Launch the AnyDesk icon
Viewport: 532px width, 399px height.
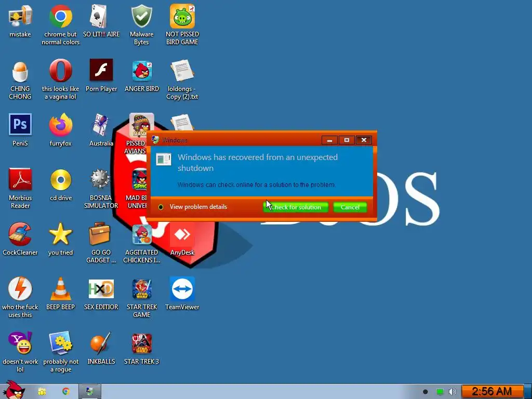(x=182, y=235)
